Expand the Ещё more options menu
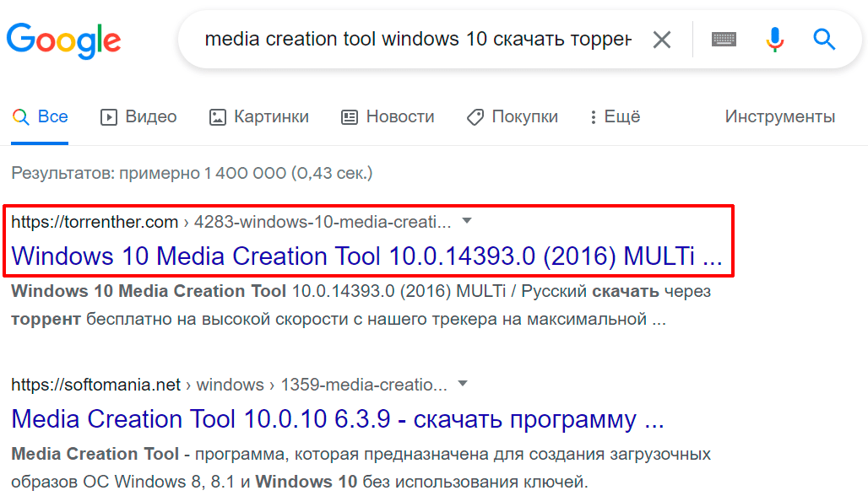Image resolution: width=868 pixels, height=496 pixels. point(616,117)
